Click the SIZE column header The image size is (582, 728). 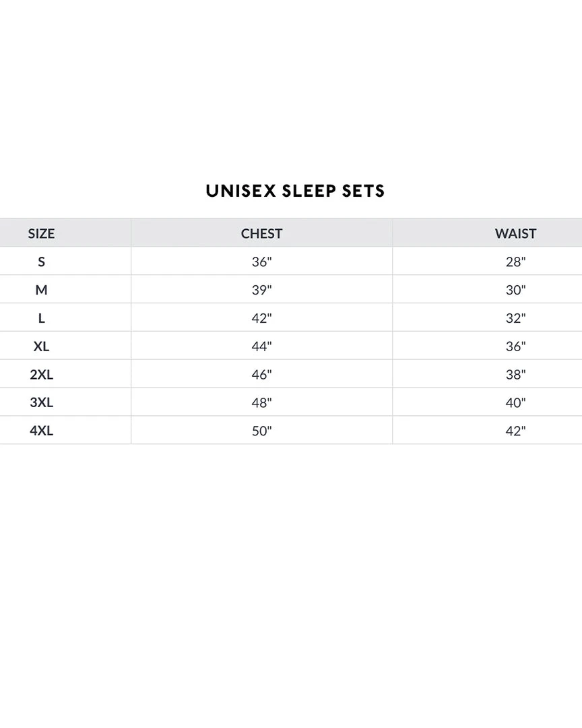point(41,233)
